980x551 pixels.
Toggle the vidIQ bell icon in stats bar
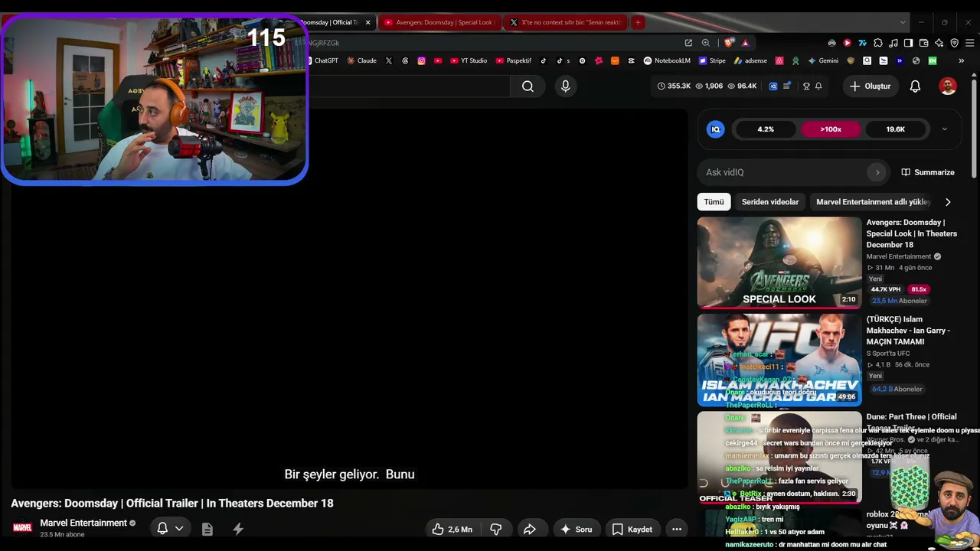[818, 86]
